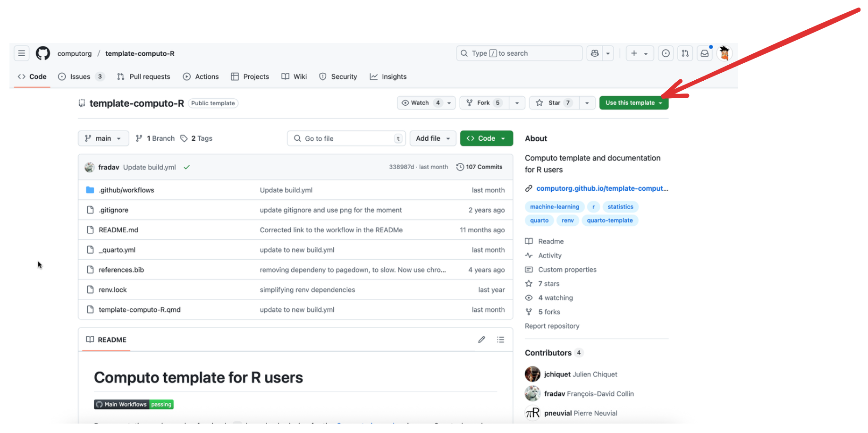Click Report repository link
This screenshot has height=433, width=868.
click(552, 326)
